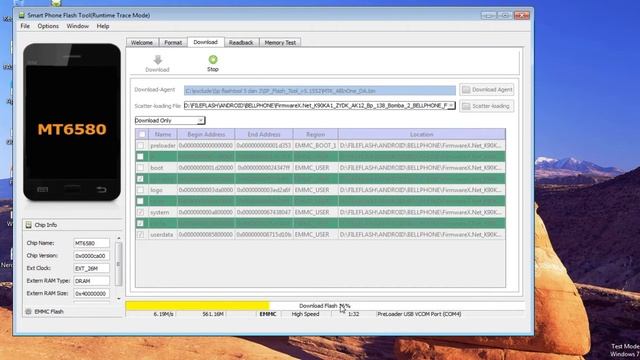The image size is (640, 360).
Task: Open the Download Only mode dropdown
Action: coord(170,120)
